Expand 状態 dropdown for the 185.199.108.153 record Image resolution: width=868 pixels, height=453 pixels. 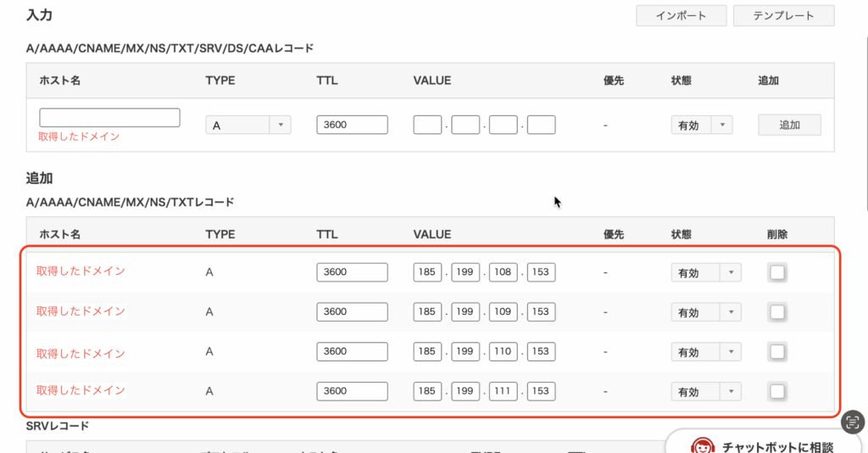(705, 272)
